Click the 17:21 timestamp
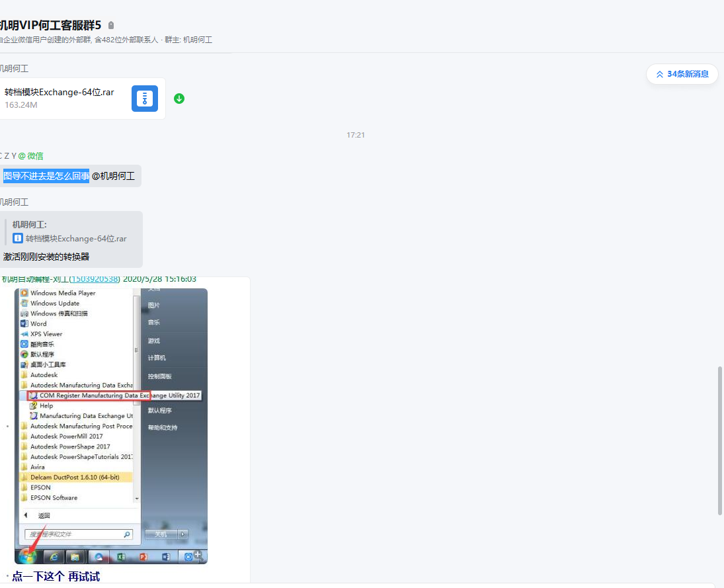This screenshot has height=588, width=724. 356,135
